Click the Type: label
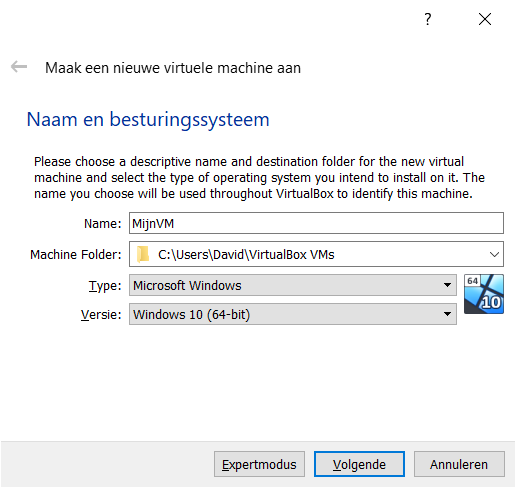The image size is (516, 488). (105, 286)
